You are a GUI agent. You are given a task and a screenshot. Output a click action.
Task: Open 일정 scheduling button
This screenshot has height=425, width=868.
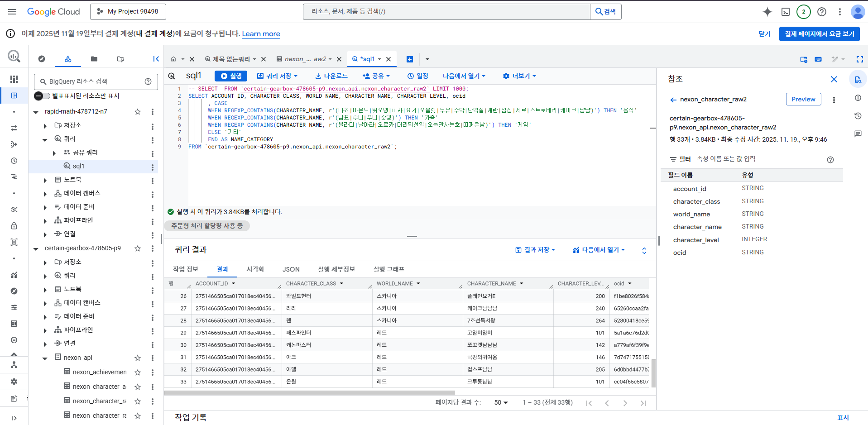coord(417,76)
